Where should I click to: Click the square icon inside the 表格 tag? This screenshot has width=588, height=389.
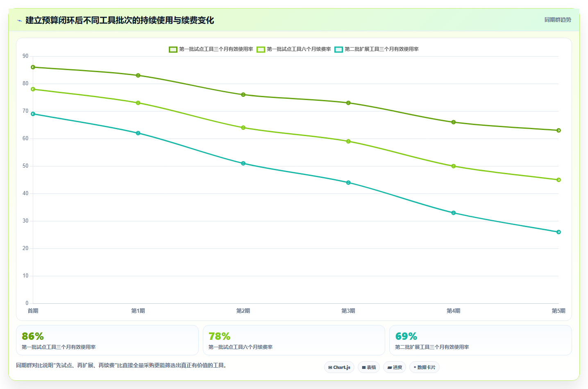(x=364, y=368)
